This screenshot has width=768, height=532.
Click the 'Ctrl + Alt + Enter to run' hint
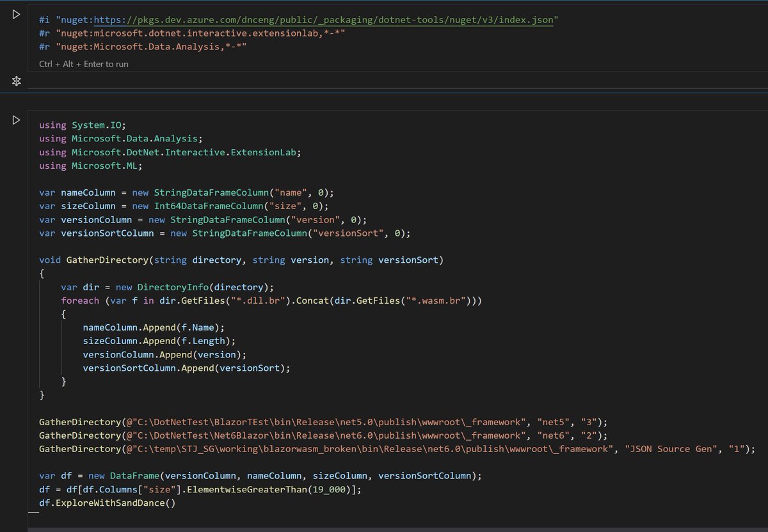[x=84, y=64]
